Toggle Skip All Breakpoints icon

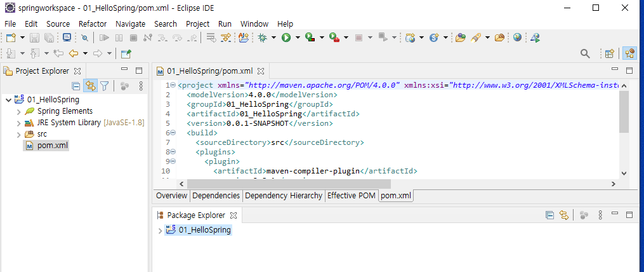tap(84, 38)
